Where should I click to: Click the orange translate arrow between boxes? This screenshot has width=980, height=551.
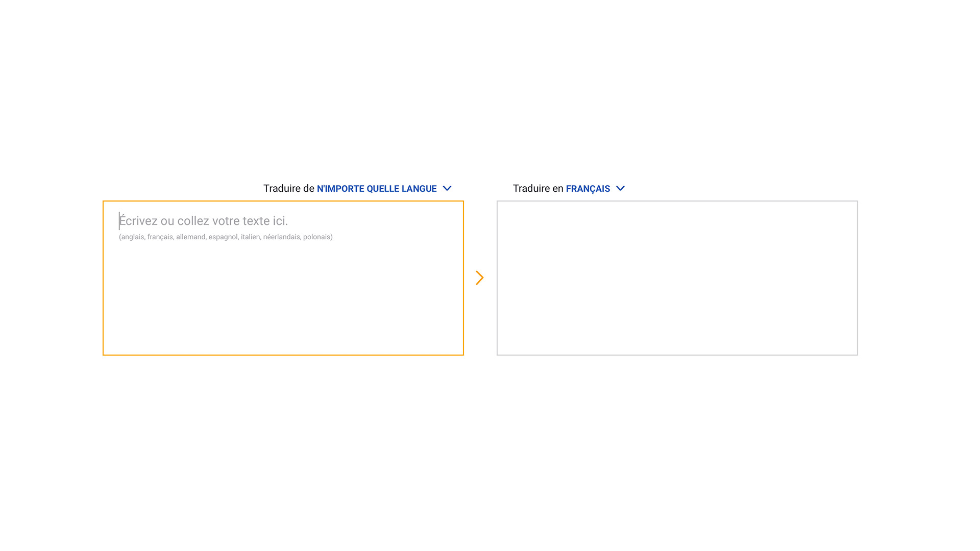pyautogui.click(x=479, y=278)
